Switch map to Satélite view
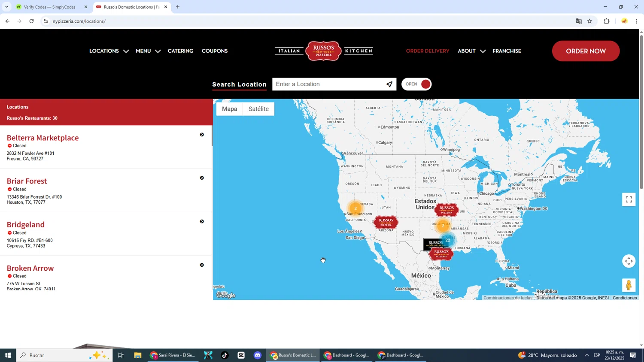Image resolution: width=644 pixels, height=362 pixels. pyautogui.click(x=258, y=109)
